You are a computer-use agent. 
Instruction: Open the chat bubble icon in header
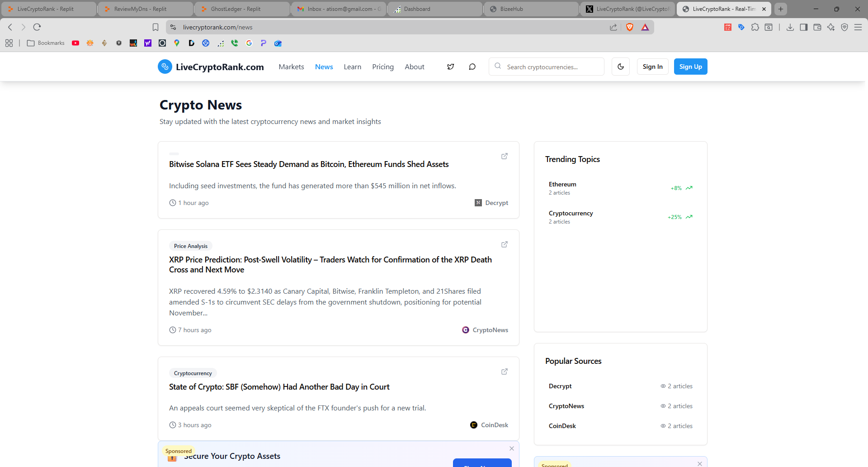pyautogui.click(x=472, y=67)
